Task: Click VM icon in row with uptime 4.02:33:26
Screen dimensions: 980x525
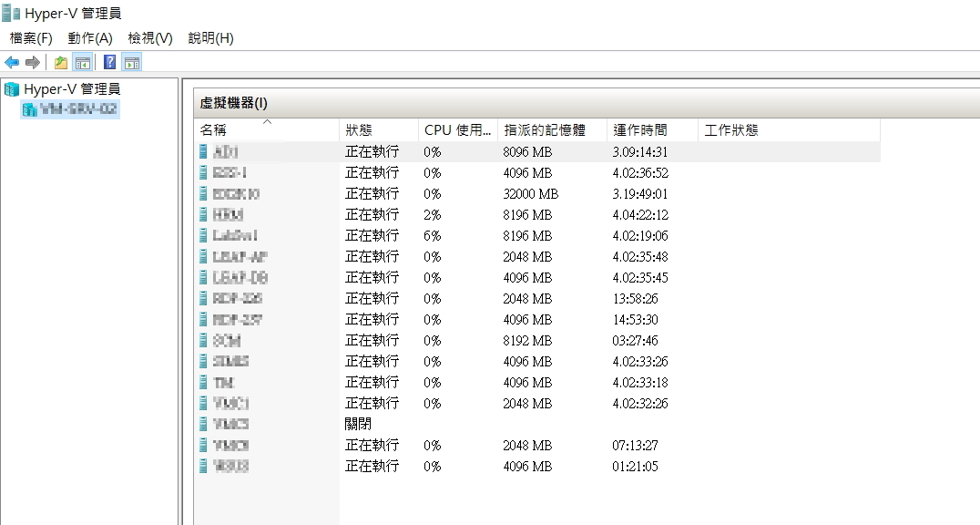Action: click(203, 361)
